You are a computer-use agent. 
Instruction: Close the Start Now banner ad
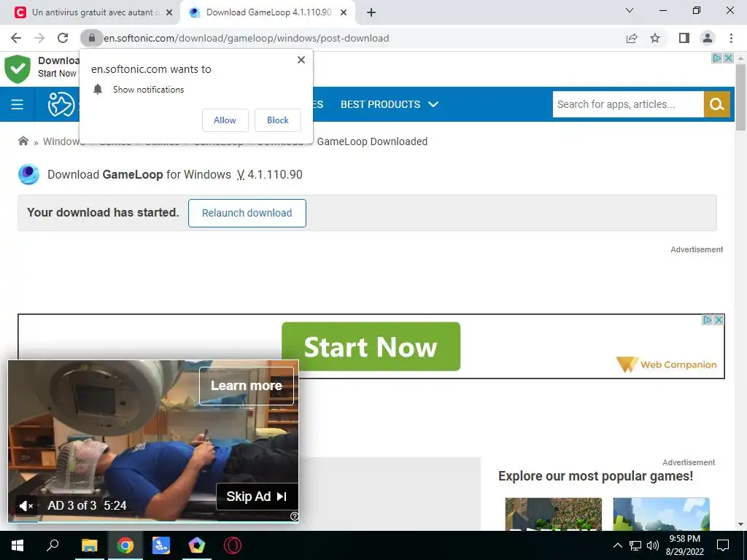click(719, 320)
